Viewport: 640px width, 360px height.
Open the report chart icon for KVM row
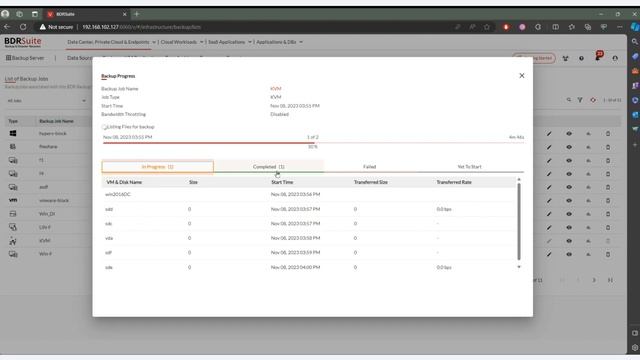tap(588, 241)
